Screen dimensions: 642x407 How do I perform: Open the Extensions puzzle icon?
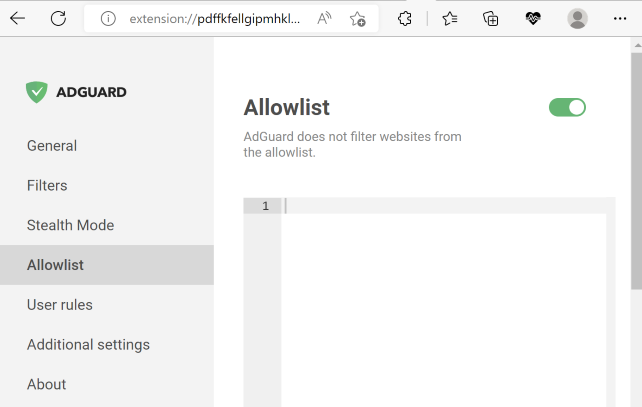pos(405,18)
